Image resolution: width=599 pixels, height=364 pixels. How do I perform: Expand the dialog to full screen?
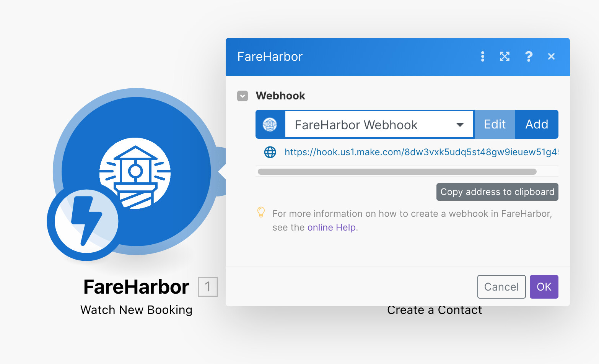505,57
